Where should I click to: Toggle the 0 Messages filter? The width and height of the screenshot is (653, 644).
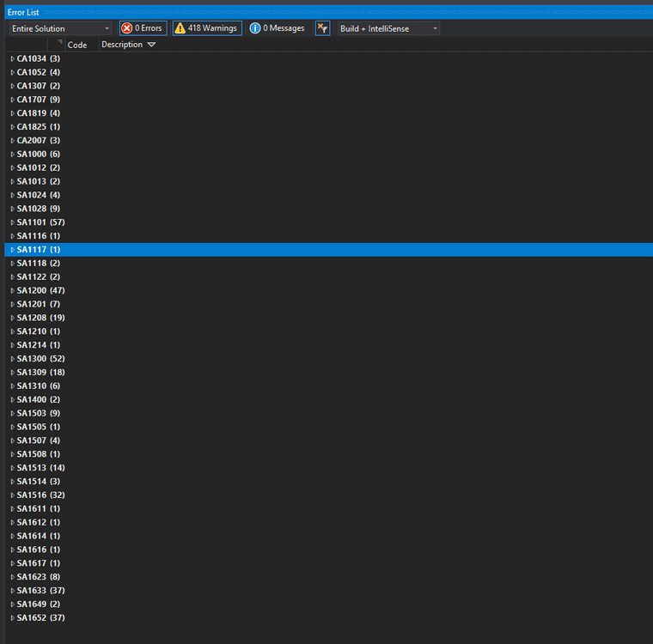(278, 28)
